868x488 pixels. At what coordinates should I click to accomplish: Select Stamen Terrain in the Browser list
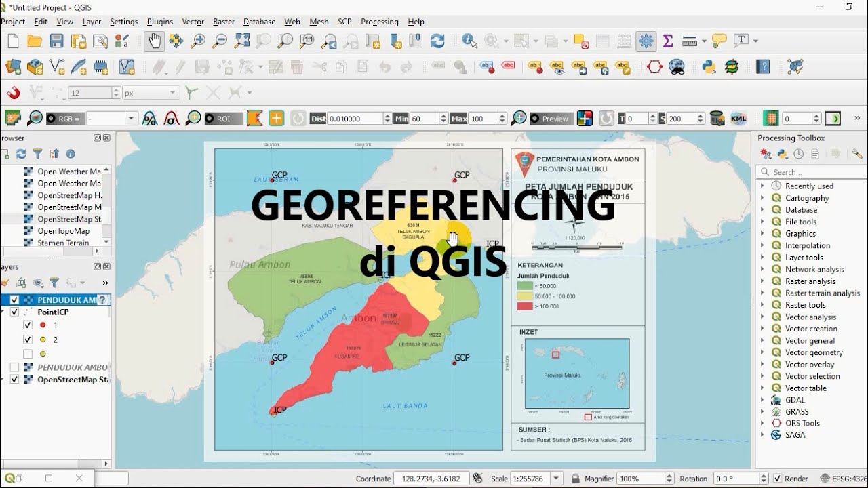click(x=64, y=243)
